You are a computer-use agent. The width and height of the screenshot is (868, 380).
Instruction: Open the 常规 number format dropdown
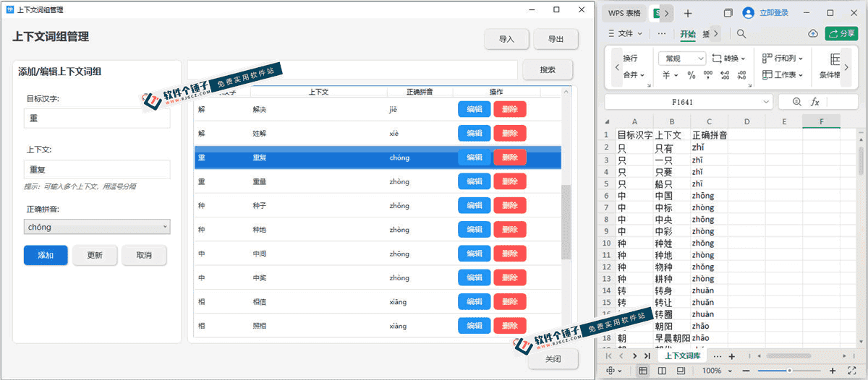tap(682, 59)
